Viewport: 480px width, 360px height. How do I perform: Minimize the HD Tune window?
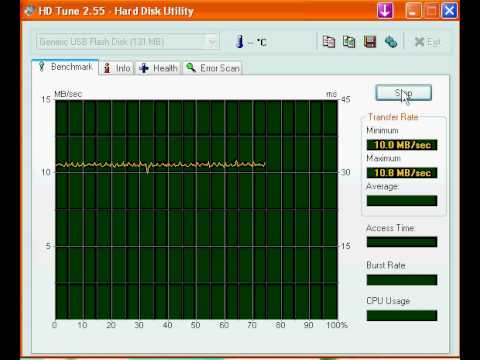(413, 11)
